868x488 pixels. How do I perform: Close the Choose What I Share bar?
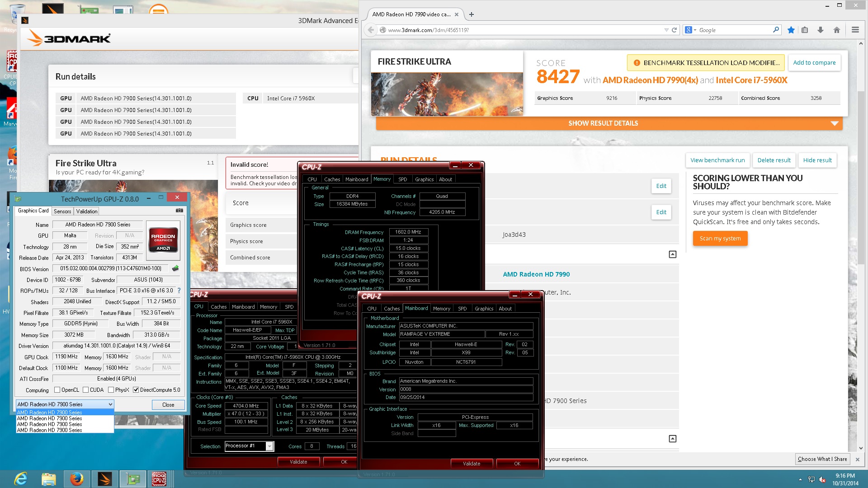coord(857,459)
